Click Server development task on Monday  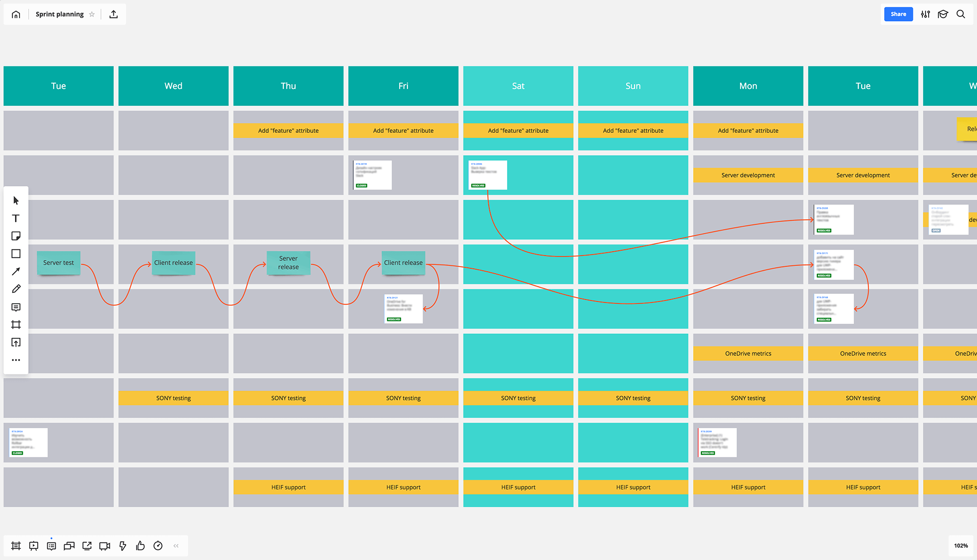coord(747,174)
